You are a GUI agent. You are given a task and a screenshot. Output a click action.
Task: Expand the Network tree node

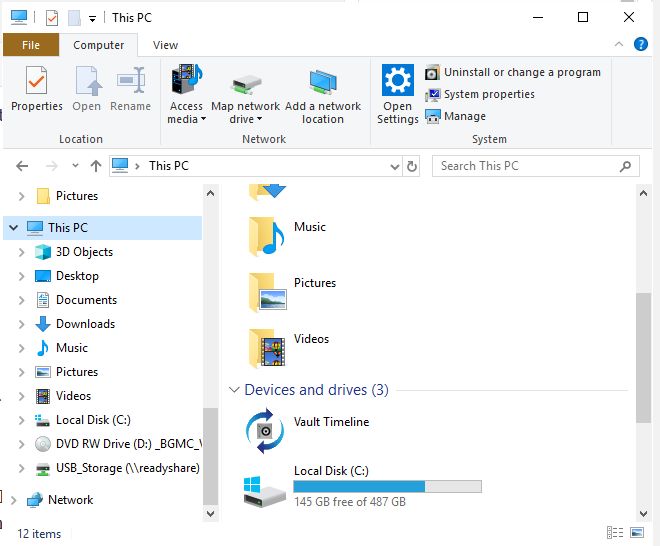[13, 500]
